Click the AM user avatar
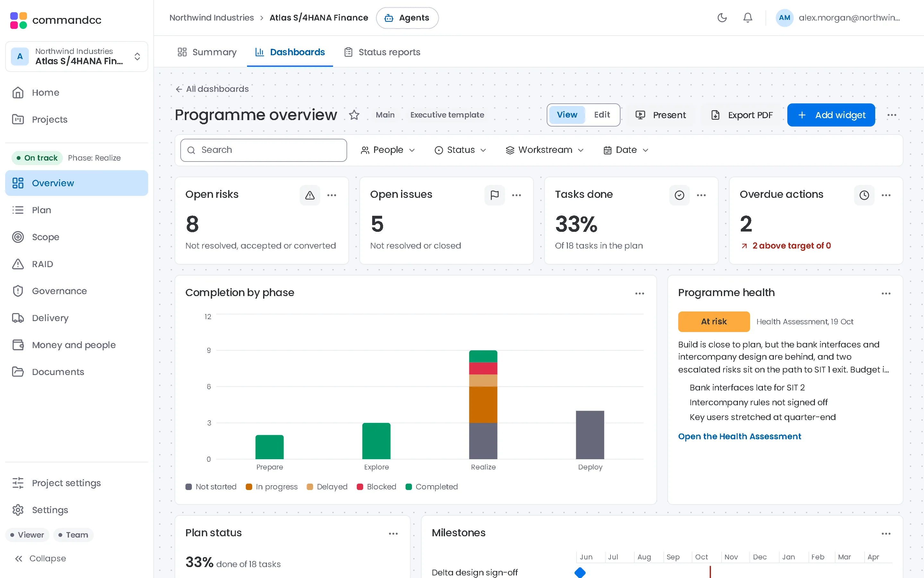 click(785, 18)
